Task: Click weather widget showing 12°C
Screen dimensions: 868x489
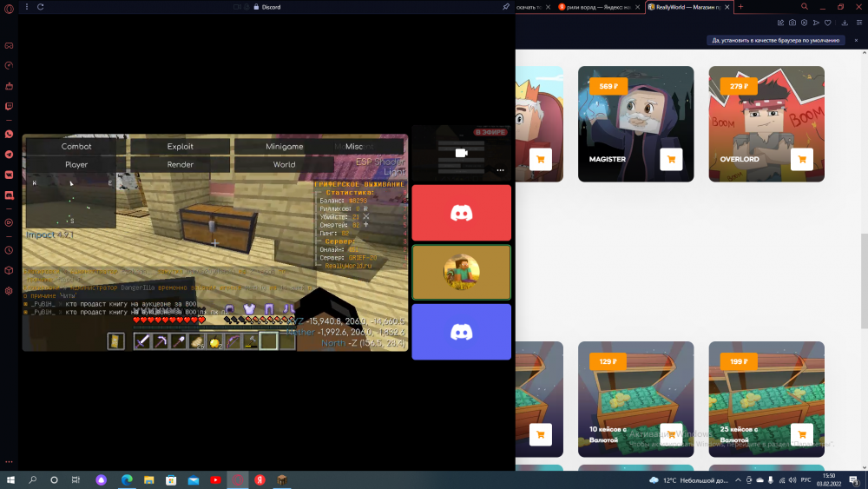Action: [689, 479]
